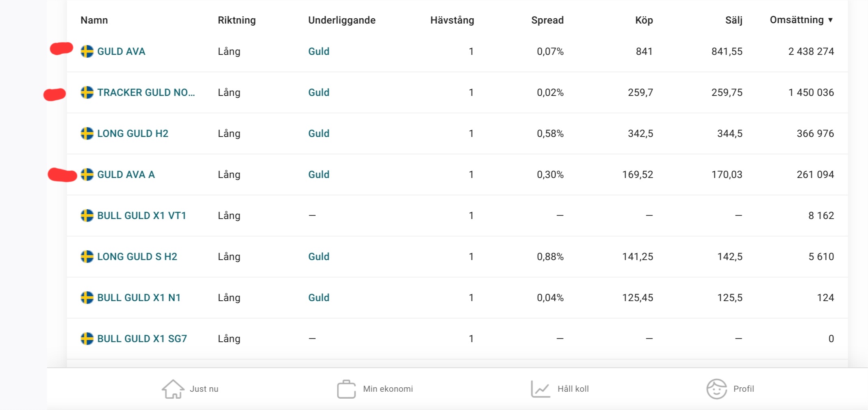
Task: Click the house icon for Just nu
Action: pyautogui.click(x=173, y=389)
